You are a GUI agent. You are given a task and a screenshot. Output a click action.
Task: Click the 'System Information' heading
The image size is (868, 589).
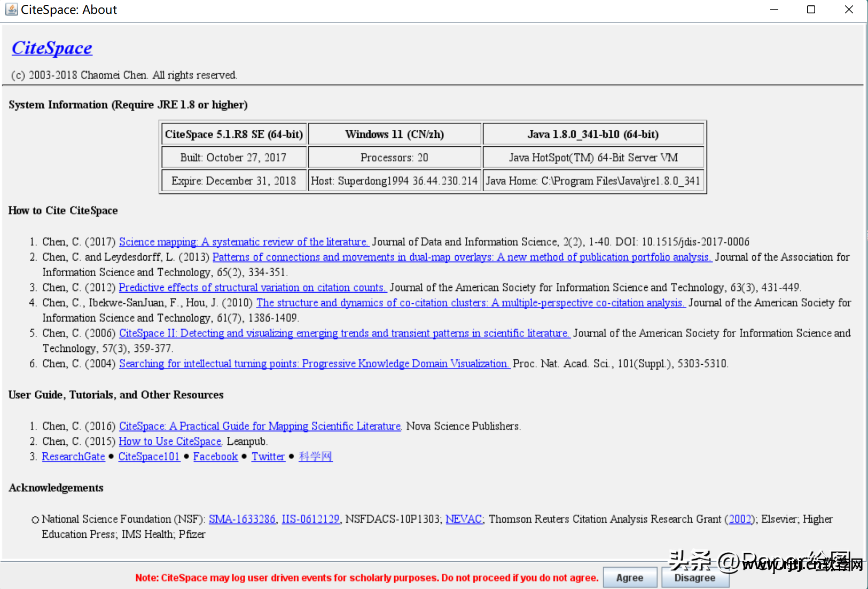click(x=128, y=105)
